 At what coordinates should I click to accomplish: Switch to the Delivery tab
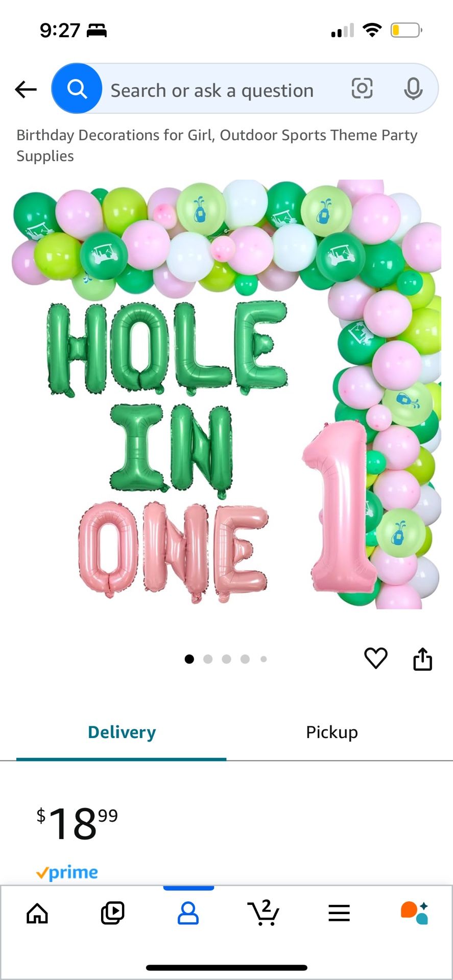pyautogui.click(x=122, y=732)
